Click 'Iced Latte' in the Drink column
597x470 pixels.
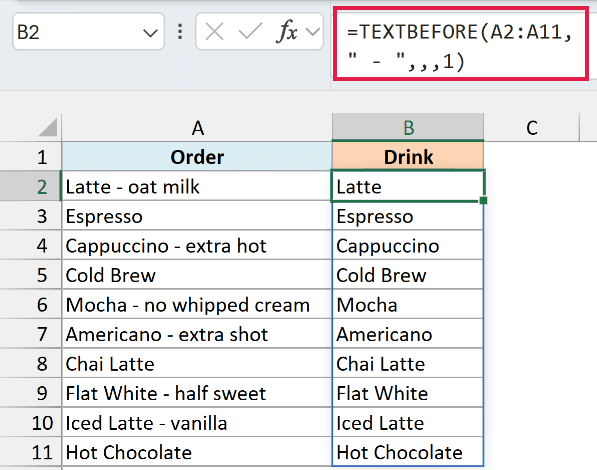[408, 422]
